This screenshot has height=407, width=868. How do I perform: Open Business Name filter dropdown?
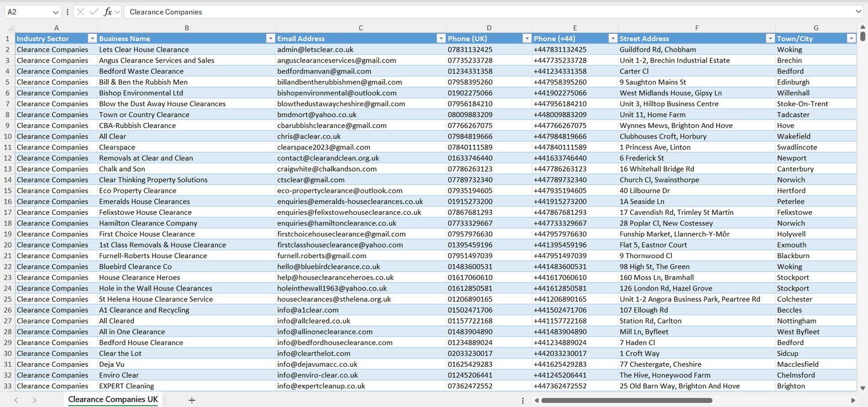coord(270,38)
